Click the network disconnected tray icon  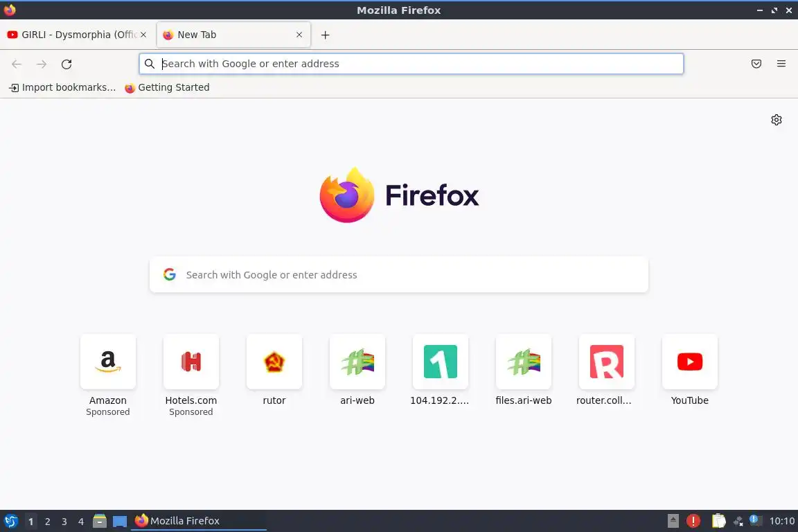click(738, 521)
